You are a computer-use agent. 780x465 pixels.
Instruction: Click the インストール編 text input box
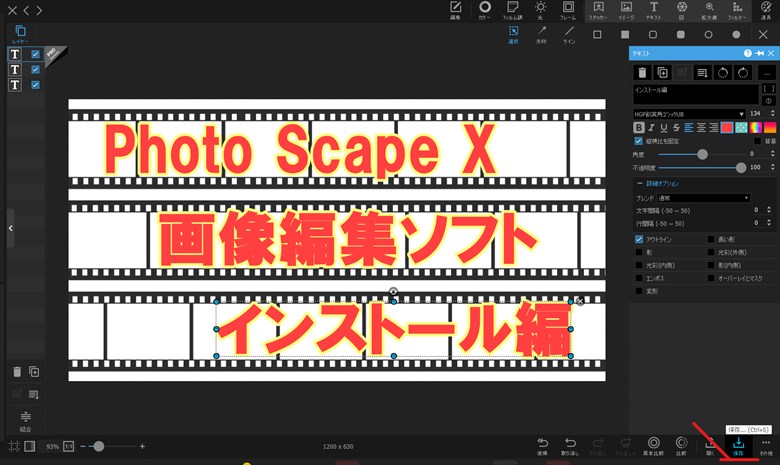[x=695, y=94]
